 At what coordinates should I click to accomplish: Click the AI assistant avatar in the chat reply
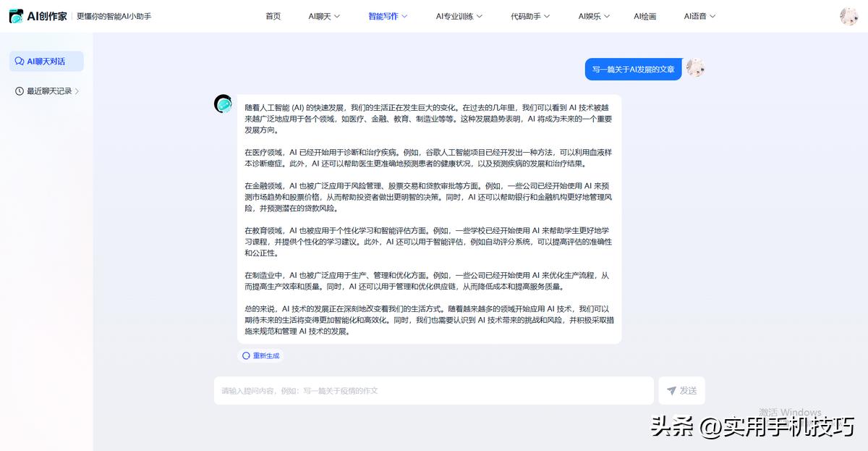pyautogui.click(x=222, y=104)
